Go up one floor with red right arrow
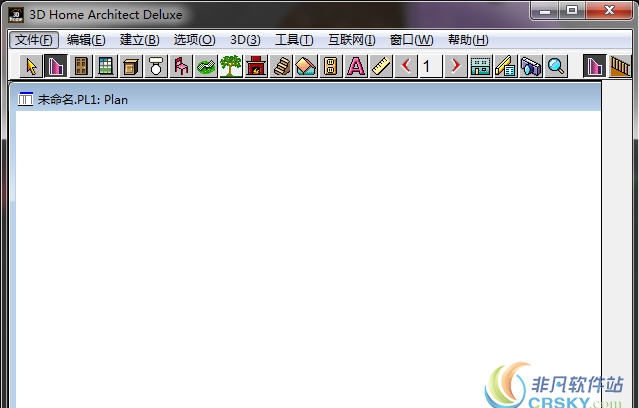 click(x=456, y=66)
